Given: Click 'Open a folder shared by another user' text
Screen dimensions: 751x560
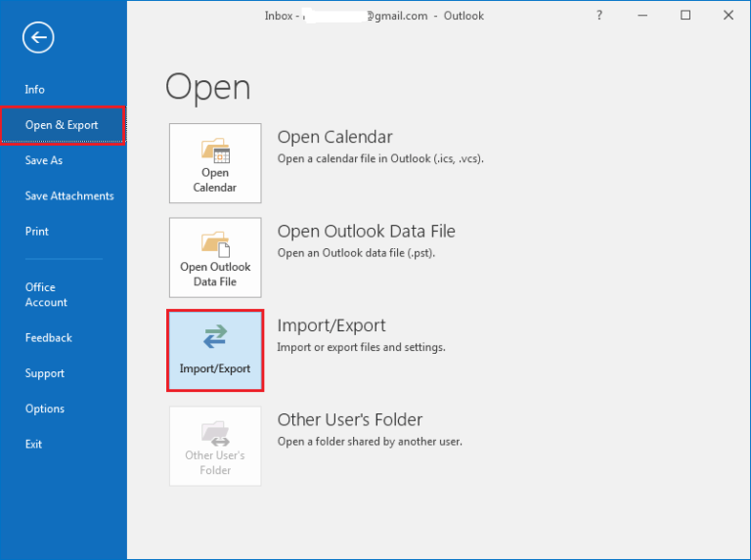Looking at the screenshot, I should pyautogui.click(x=370, y=442).
